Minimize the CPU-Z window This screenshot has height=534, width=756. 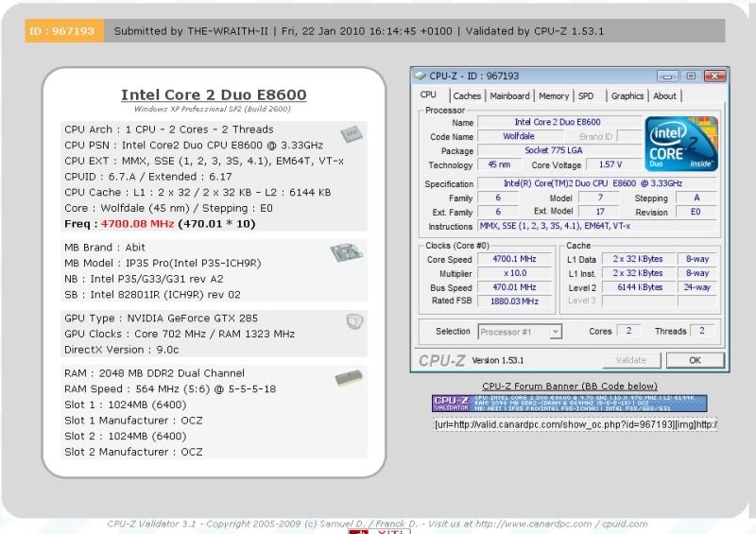(667, 77)
